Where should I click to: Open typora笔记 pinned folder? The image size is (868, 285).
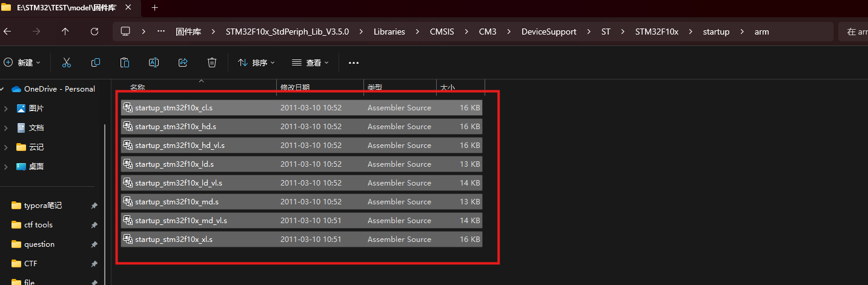click(x=42, y=206)
